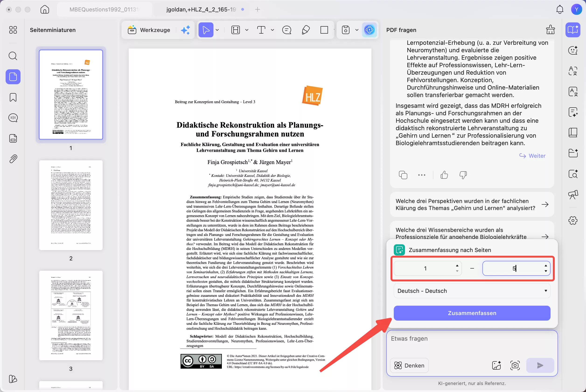The width and height of the screenshot is (586, 392).
Task: Click the thumbs up feedback icon
Action: click(444, 175)
